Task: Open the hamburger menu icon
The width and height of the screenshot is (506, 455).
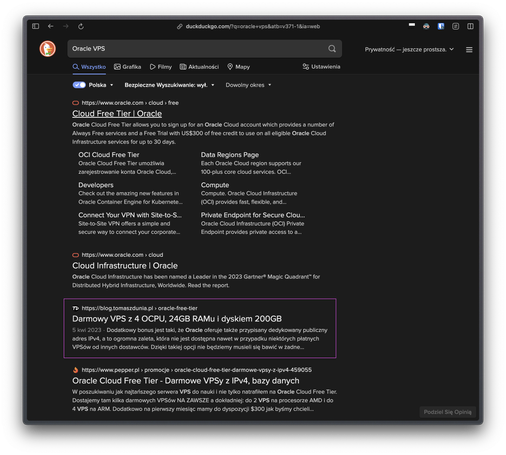Action: pos(469,50)
